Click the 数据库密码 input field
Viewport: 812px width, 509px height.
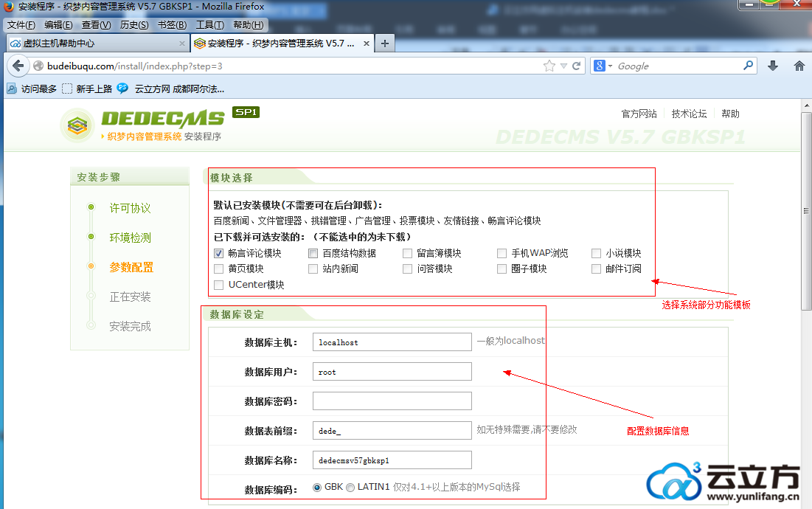point(392,401)
